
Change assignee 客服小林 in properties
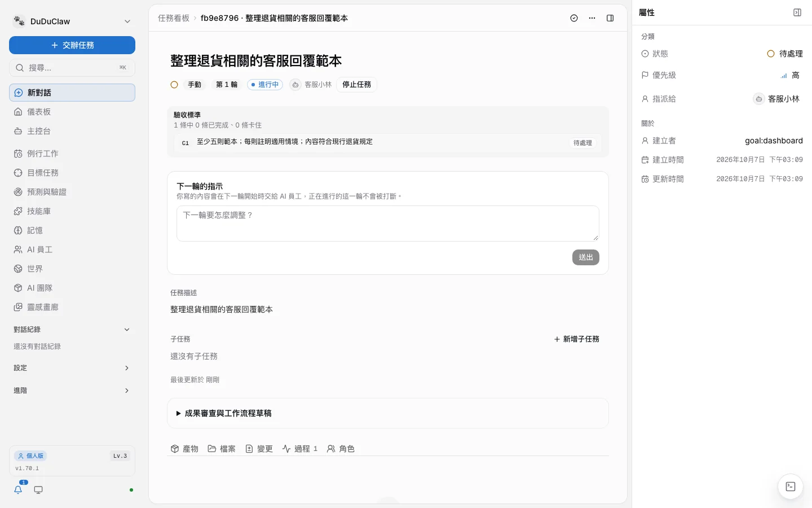click(x=777, y=99)
